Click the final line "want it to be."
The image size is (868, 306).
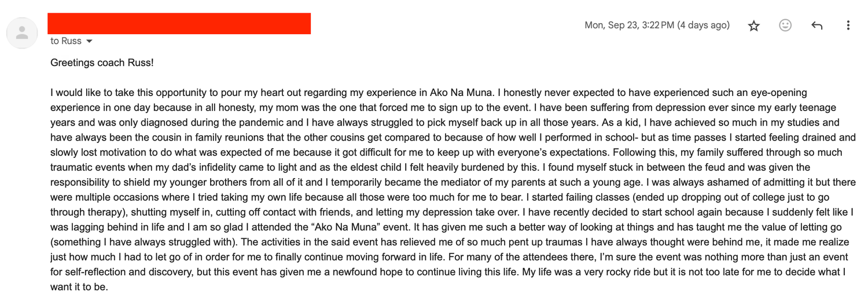point(79,287)
